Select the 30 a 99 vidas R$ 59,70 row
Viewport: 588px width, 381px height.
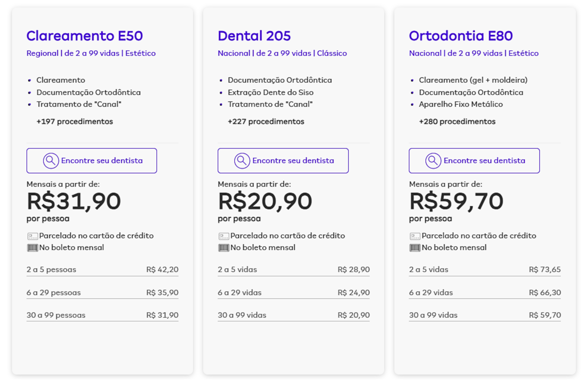(485, 315)
